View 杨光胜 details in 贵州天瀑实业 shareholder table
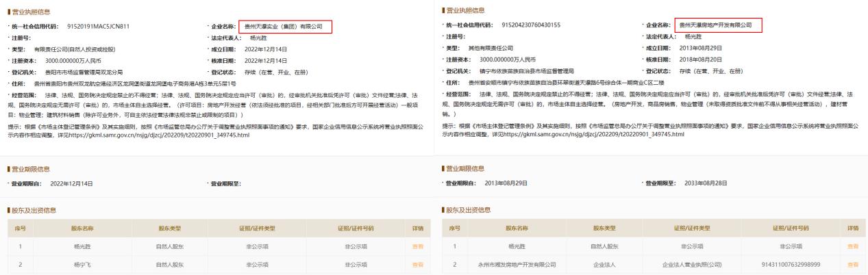 point(417,246)
